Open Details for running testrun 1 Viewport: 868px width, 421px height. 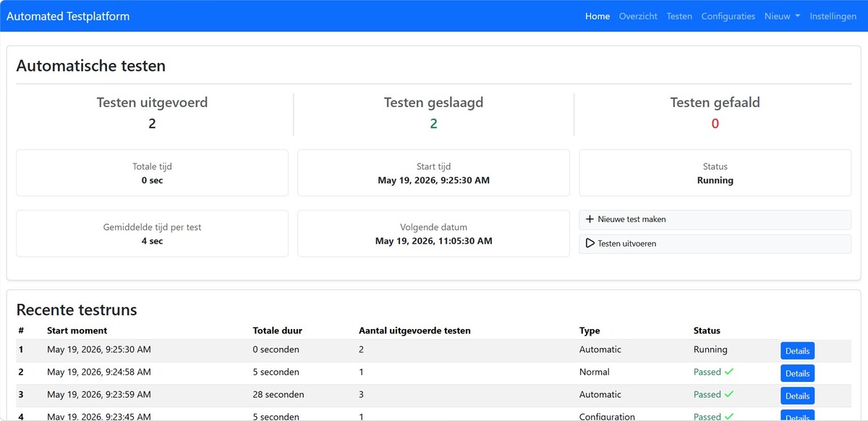797,351
